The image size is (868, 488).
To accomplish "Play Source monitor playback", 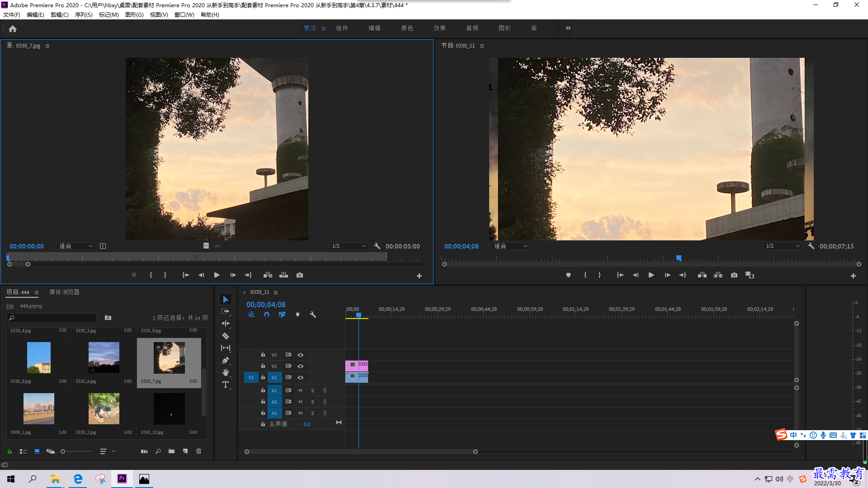I will 217,275.
